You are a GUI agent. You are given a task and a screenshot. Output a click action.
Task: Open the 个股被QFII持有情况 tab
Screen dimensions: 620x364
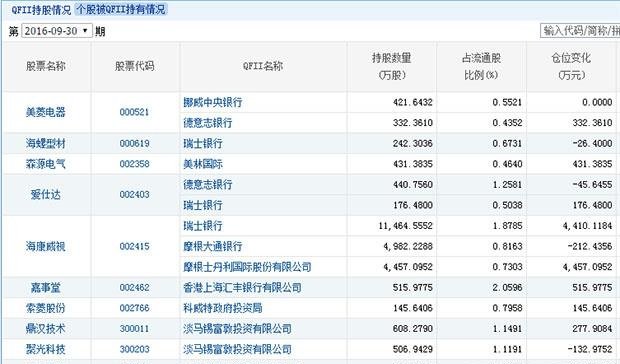[x=121, y=9]
